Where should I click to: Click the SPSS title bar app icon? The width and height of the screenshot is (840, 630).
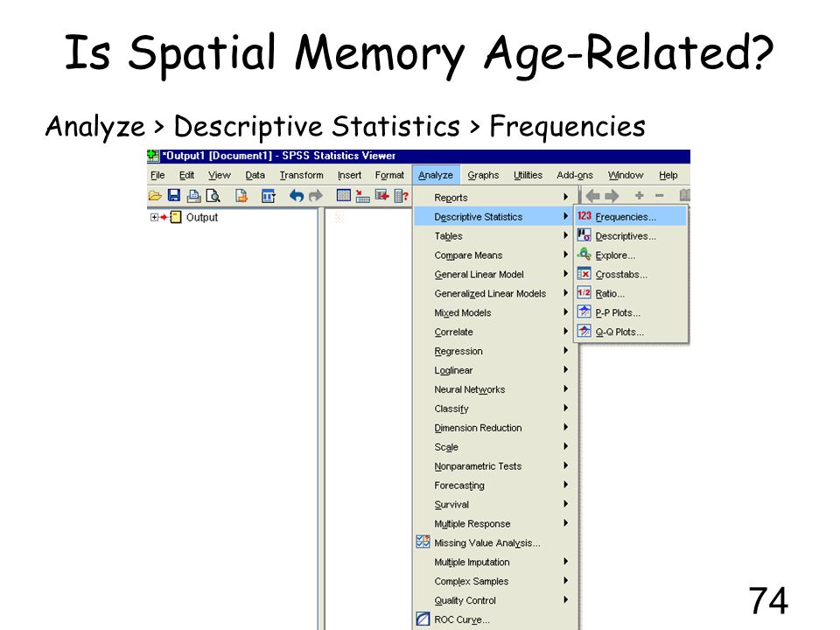coord(153,156)
